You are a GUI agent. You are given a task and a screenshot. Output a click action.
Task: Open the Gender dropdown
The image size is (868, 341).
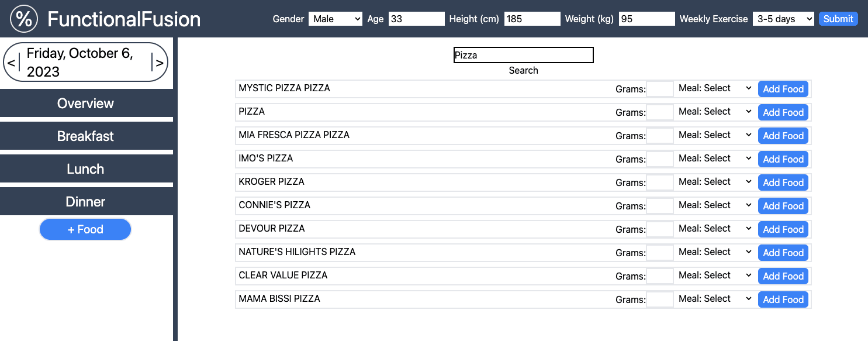(336, 19)
